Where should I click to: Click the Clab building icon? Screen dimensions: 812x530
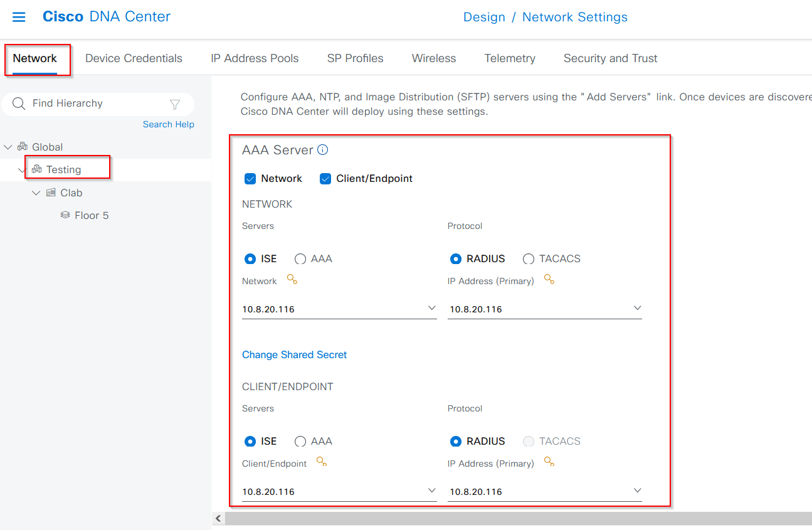tap(51, 193)
